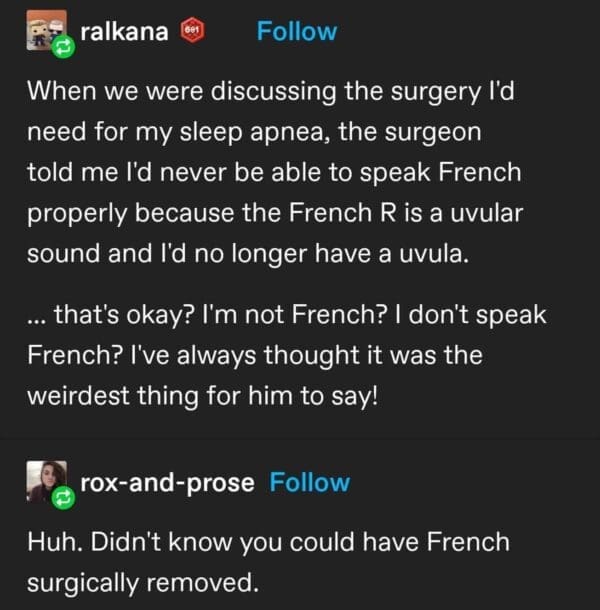Click the line starting "told me I'd never"
The width and height of the screenshot is (600, 610).
(x=273, y=172)
